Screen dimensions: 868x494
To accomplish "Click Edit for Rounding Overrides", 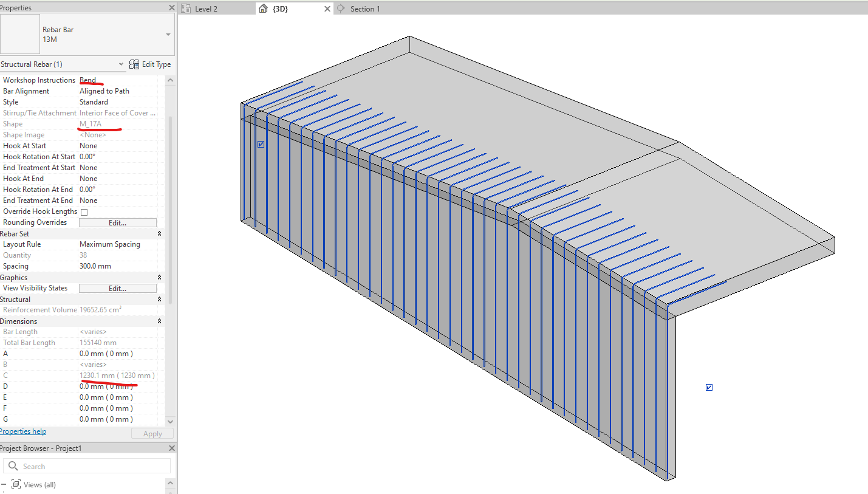I will pos(117,222).
